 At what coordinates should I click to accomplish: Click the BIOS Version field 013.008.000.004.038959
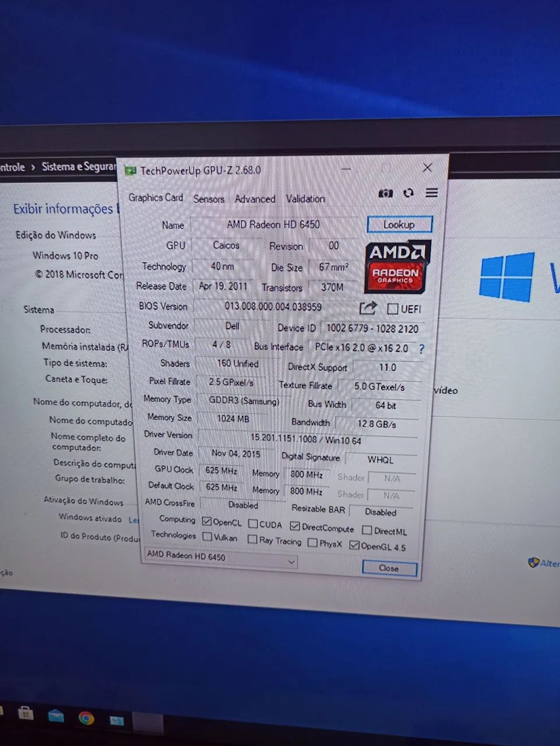[x=274, y=307]
